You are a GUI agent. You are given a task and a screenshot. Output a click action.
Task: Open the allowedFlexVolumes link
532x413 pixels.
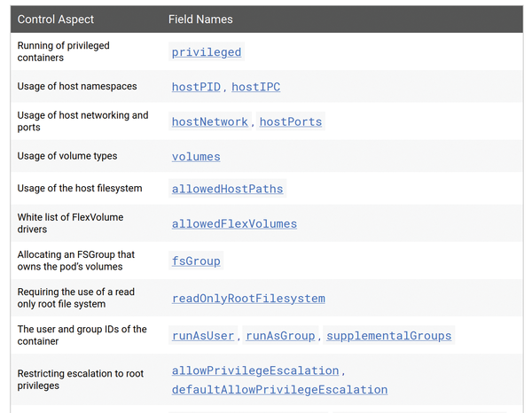coord(234,224)
